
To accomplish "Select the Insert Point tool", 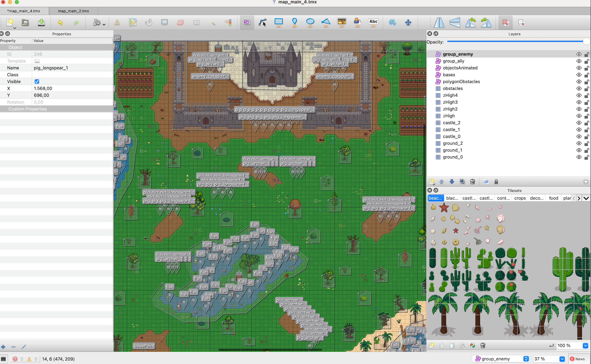I will (x=294, y=22).
